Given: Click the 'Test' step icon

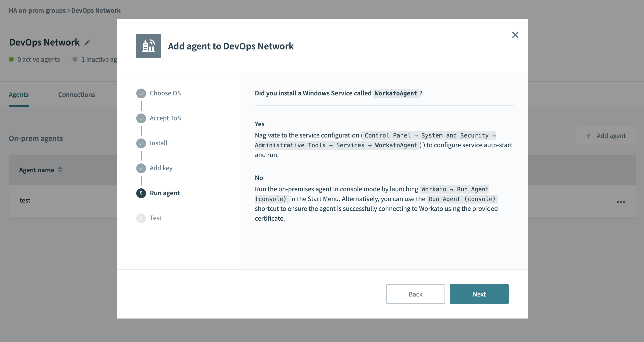Looking at the screenshot, I should coord(141,217).
